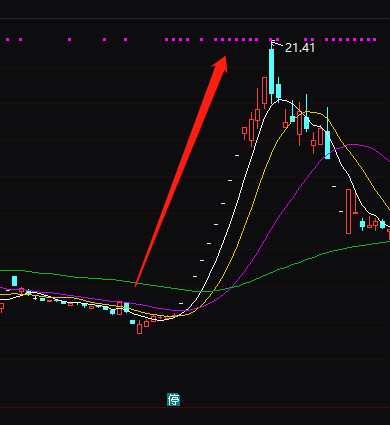Image resolution: width=390 pixels, height=425 pixels.
Task: Click the tall cyan candlestick at the 21.41 peak
Action: pyautogui.click(x=272, y=72)
